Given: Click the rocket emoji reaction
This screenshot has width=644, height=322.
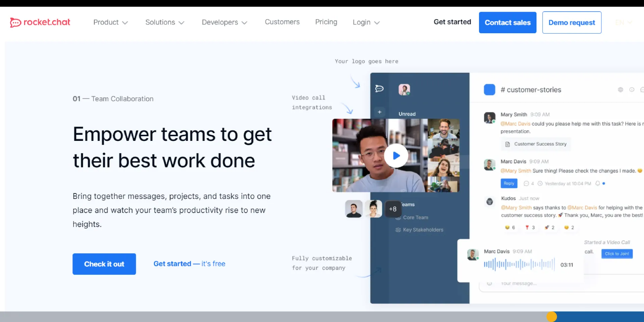Looking at the screenshot, I should pos(549,227).
